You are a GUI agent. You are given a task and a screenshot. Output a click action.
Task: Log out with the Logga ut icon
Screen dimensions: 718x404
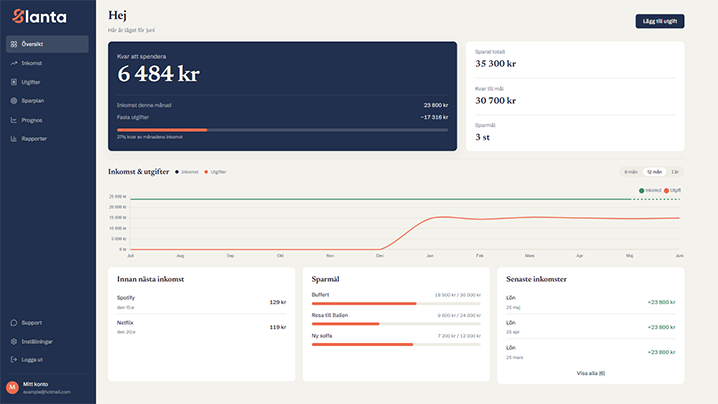click(14, 360)
